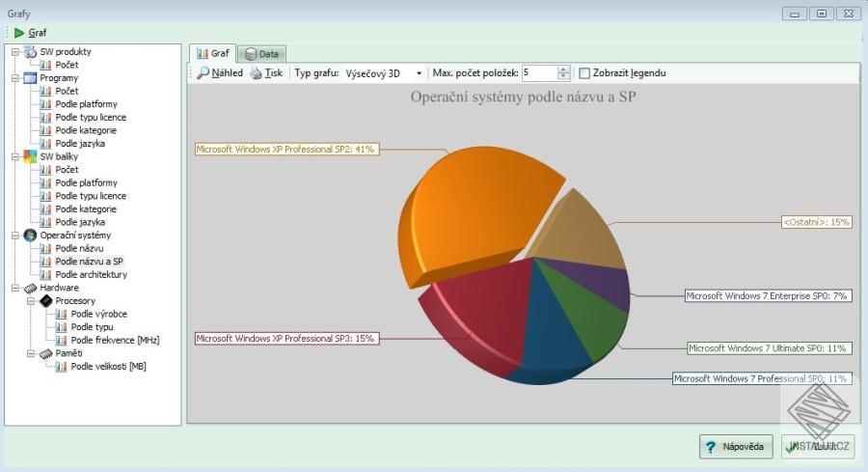Switch to the Graf tab

tap(212, 53)
